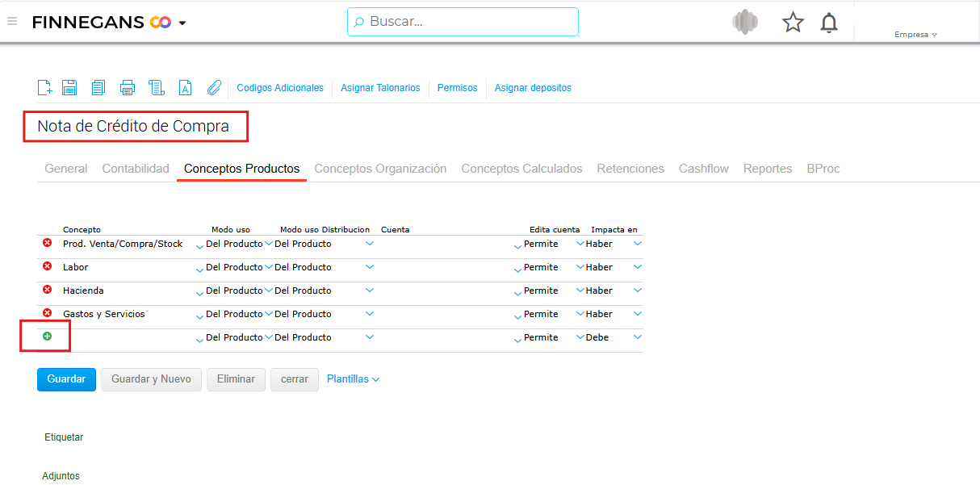
Task: Switch to the Contabilidad tab
Action: point(136,169)
